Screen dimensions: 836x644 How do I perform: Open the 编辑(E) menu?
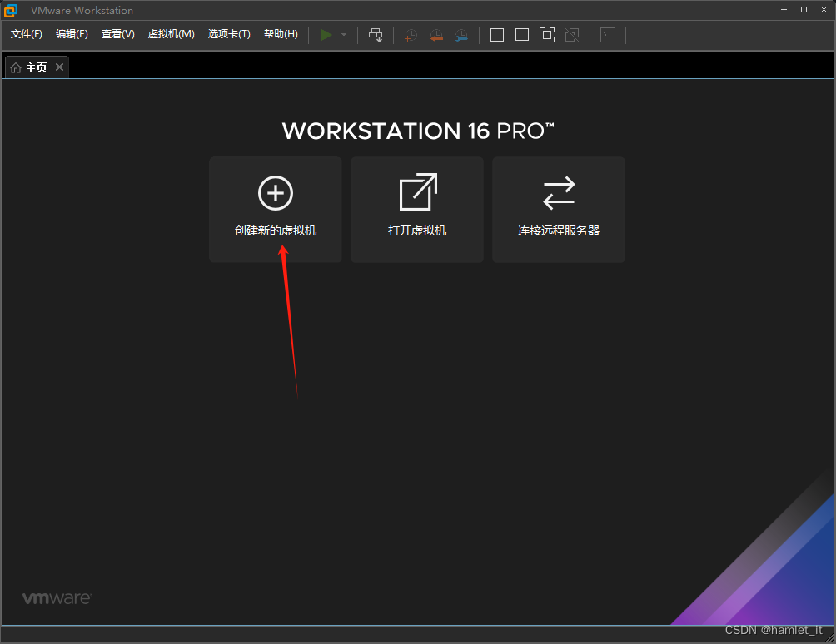pos(72,34)
